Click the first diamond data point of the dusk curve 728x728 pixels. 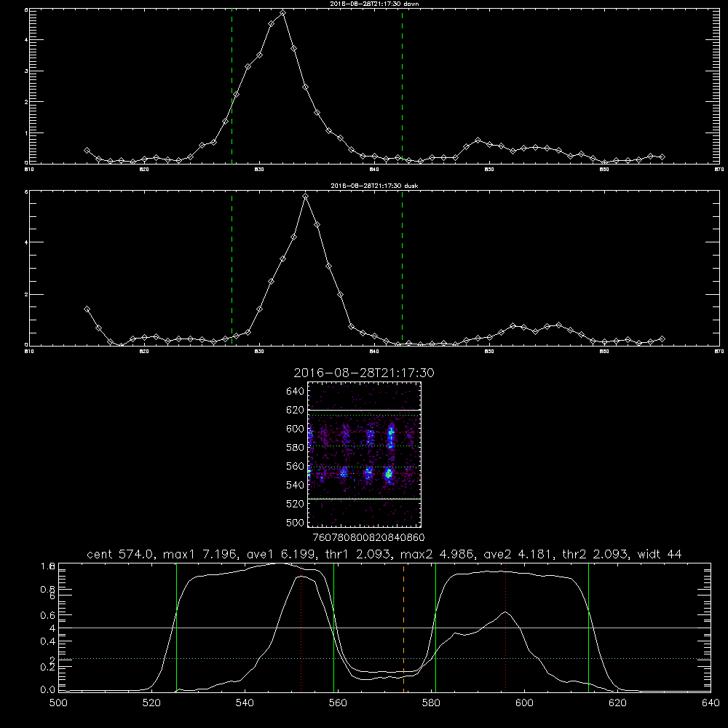87,309
